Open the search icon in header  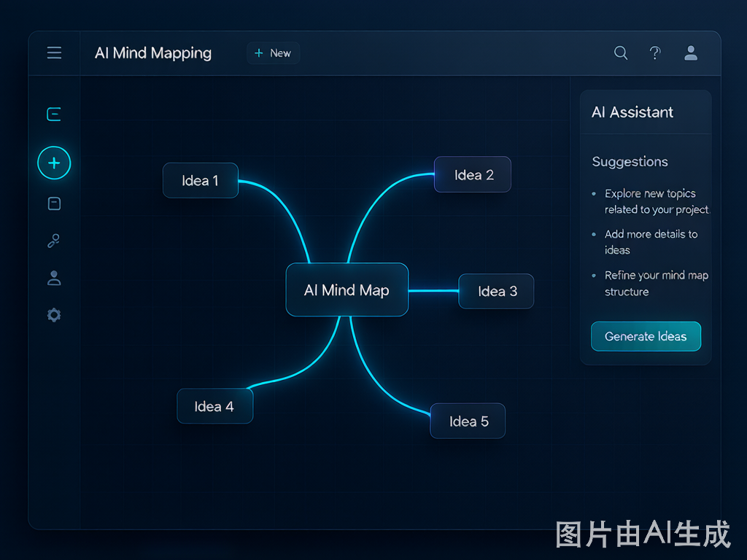[x=620, y=52]
